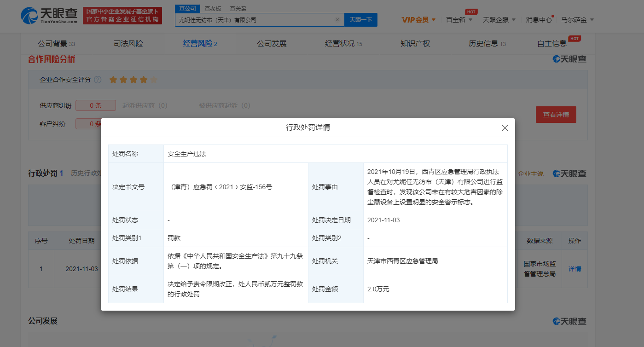
Task: Click the 处罚日期 column header
Action: [x=81, y=241]
